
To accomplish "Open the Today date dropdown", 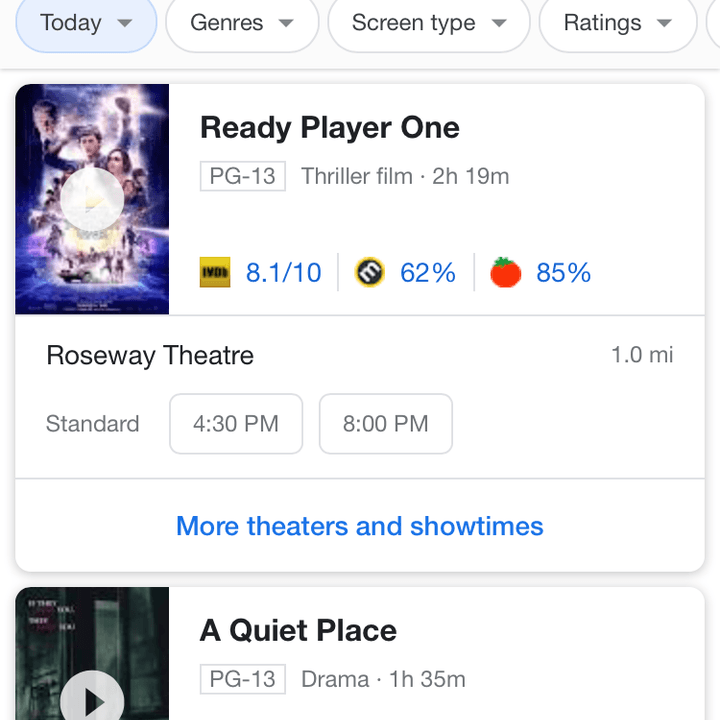I will [x=86, y=23].
